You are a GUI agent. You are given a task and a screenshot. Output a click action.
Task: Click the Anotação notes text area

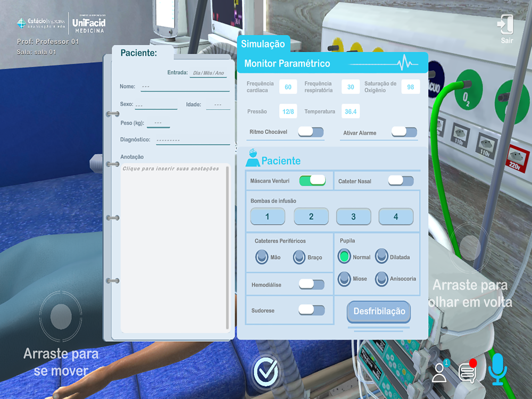(x=173, y=248)
